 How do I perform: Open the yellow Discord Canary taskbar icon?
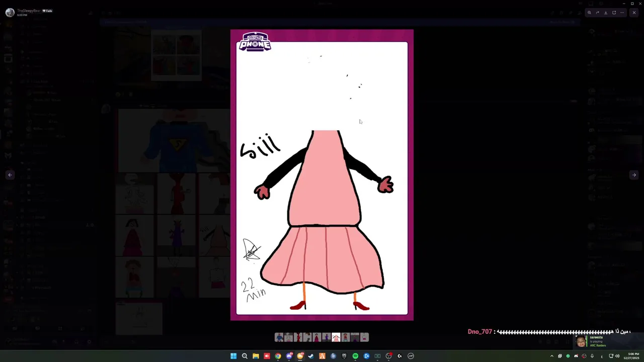300,356
